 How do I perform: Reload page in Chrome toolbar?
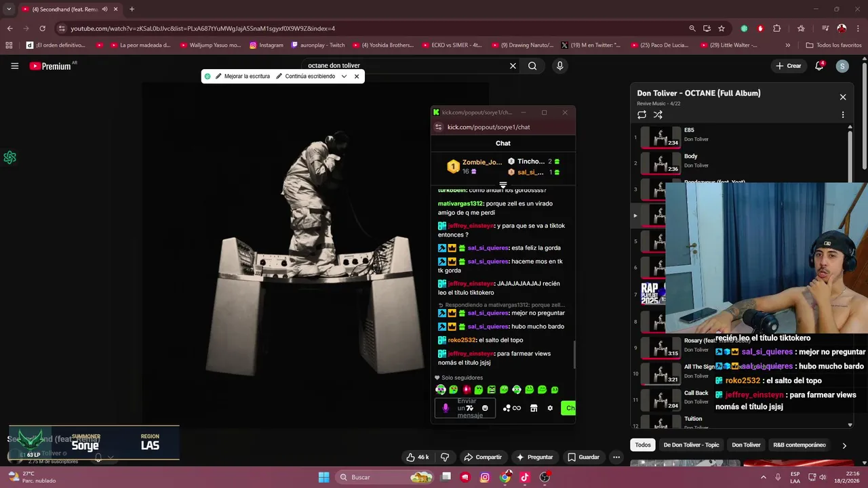(42, 28)
